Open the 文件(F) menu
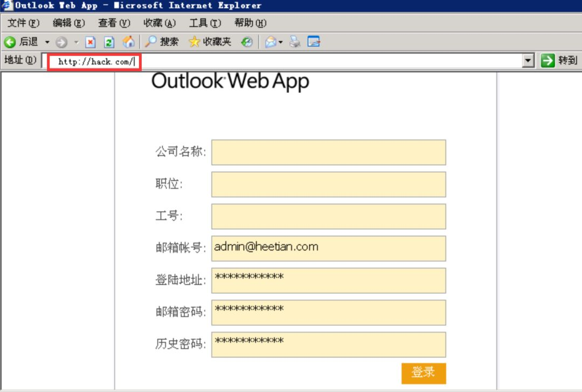The height and width of the screenshot is (392, 582). [23, 23]
